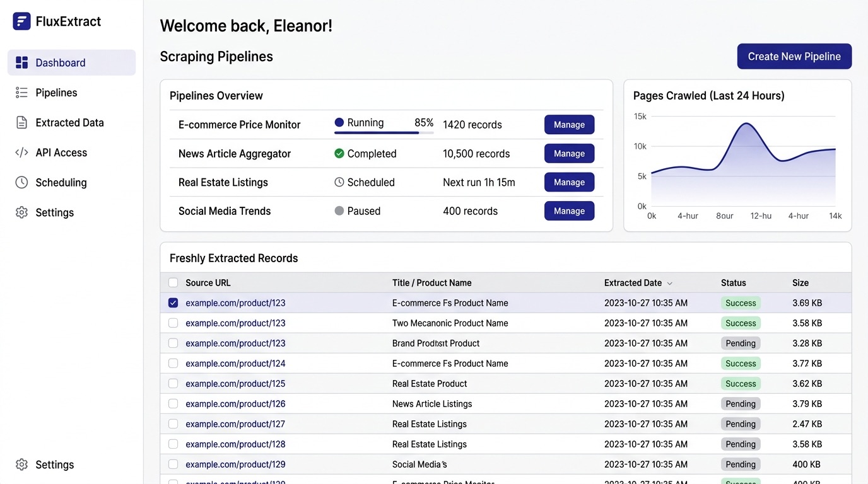Click the Title / Product Name column header
This screenshot has width=868, height=484.
(x=432, y=283)
